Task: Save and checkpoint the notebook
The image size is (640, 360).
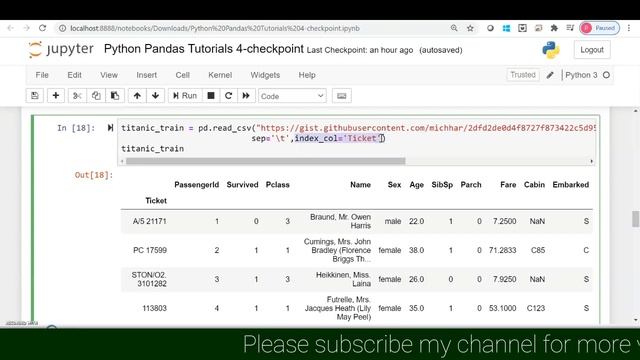Action: (35, 96)
